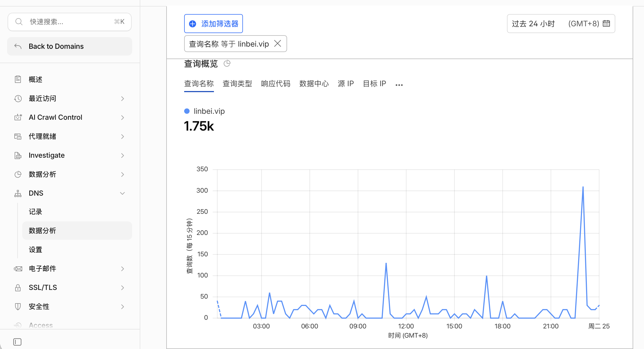The width and height of the screenshot is (644, 349).
Task: Click the ⌘K shortcut hint
Action: (x=119, y=22)
